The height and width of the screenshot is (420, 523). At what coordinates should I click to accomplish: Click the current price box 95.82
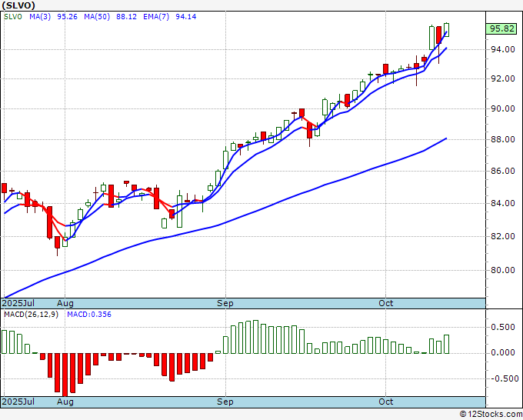coord(502,28)
